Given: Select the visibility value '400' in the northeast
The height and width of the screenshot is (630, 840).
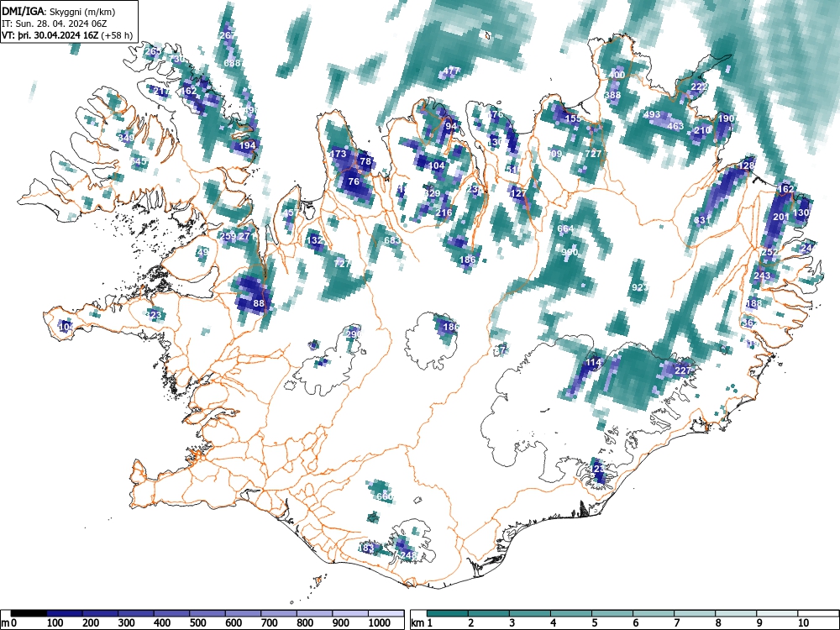Looking at the screenshot, I should 617,75.
